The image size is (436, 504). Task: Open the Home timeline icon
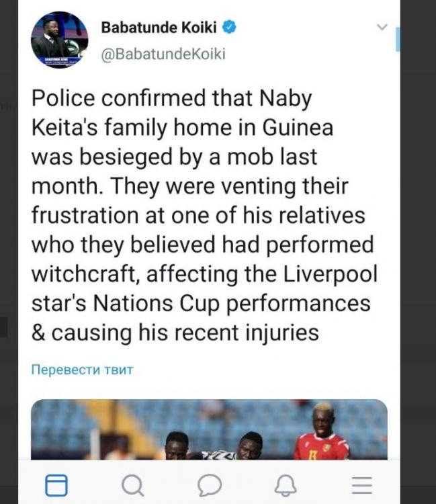click(56, 485)
